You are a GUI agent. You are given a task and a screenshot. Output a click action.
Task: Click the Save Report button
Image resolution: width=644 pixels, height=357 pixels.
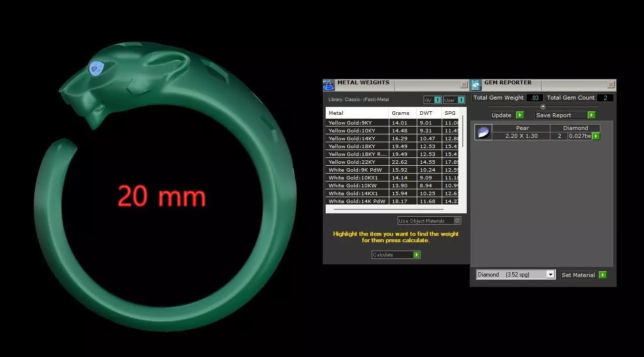tap(565, 115)
